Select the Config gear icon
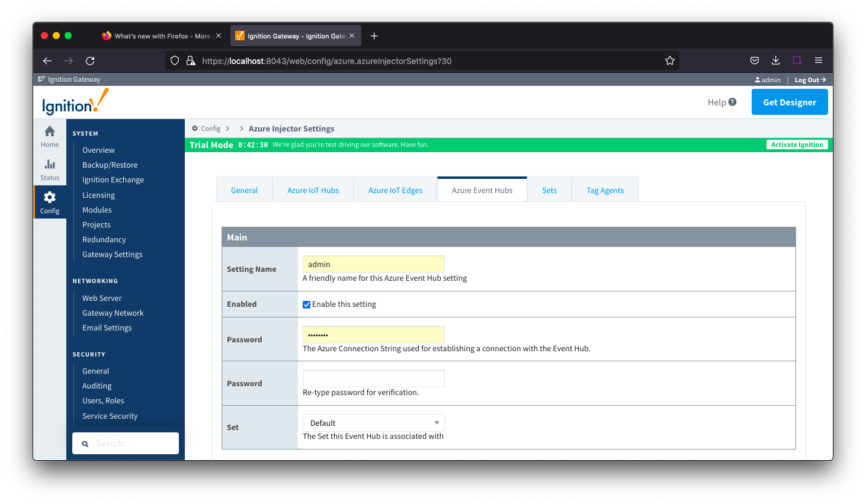Image resolution: width=866 pixels, height=504 pixels. point(50,198)
